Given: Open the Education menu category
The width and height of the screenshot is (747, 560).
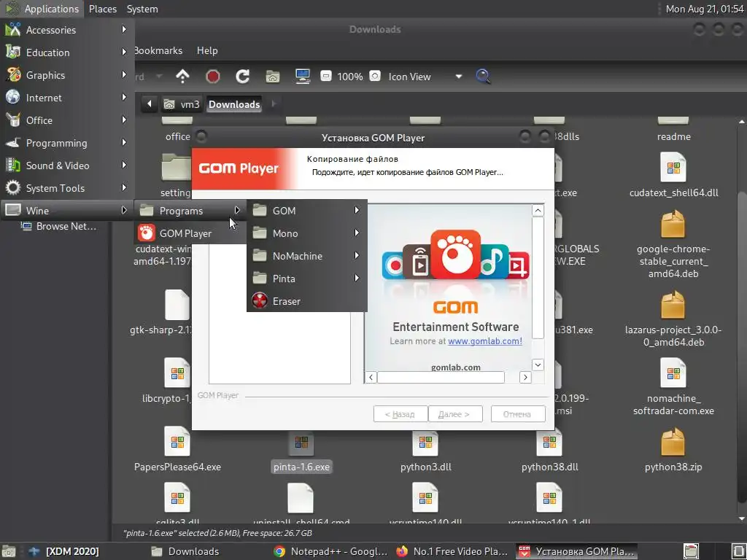Looking at the screenshot, I should [66, 52].
